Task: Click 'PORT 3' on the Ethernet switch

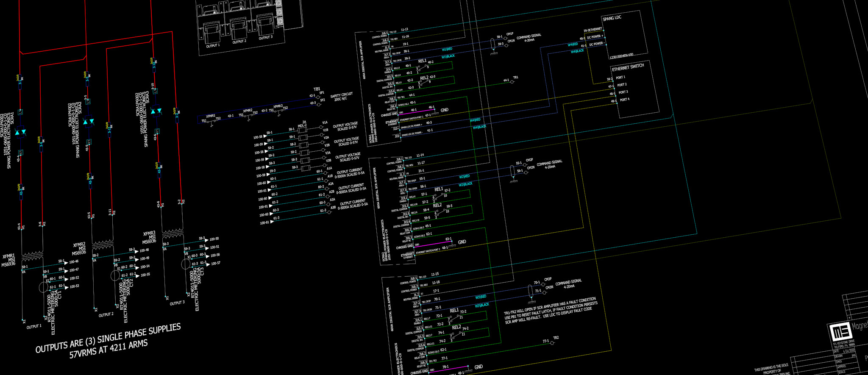Action: [623, 92]
